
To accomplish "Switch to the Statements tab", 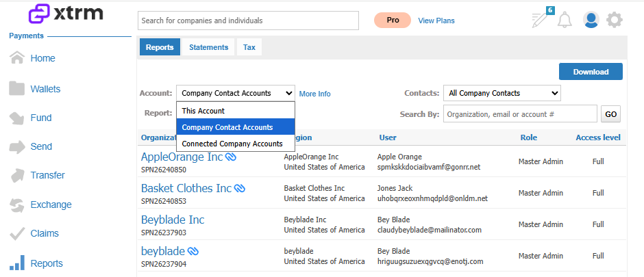I will [x=209, y=47].
